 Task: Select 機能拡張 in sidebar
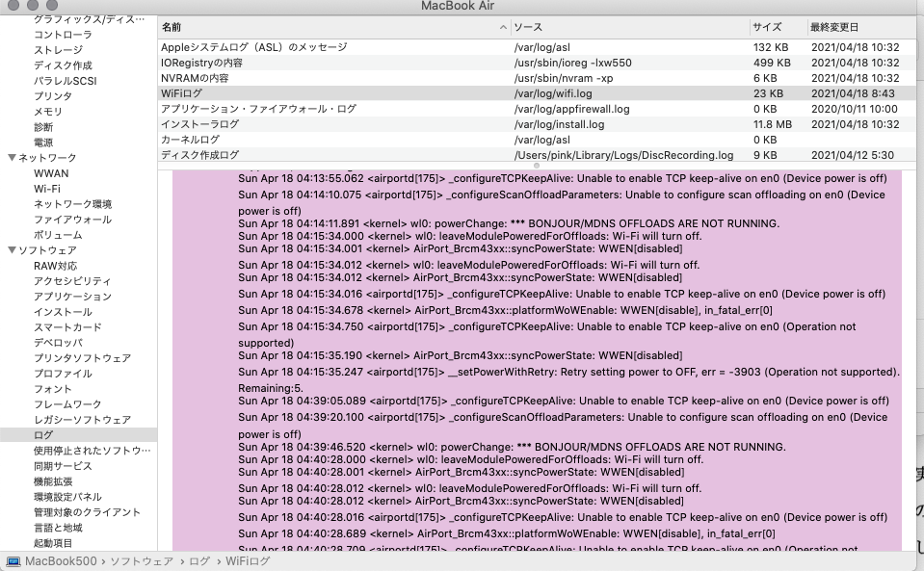53,481
